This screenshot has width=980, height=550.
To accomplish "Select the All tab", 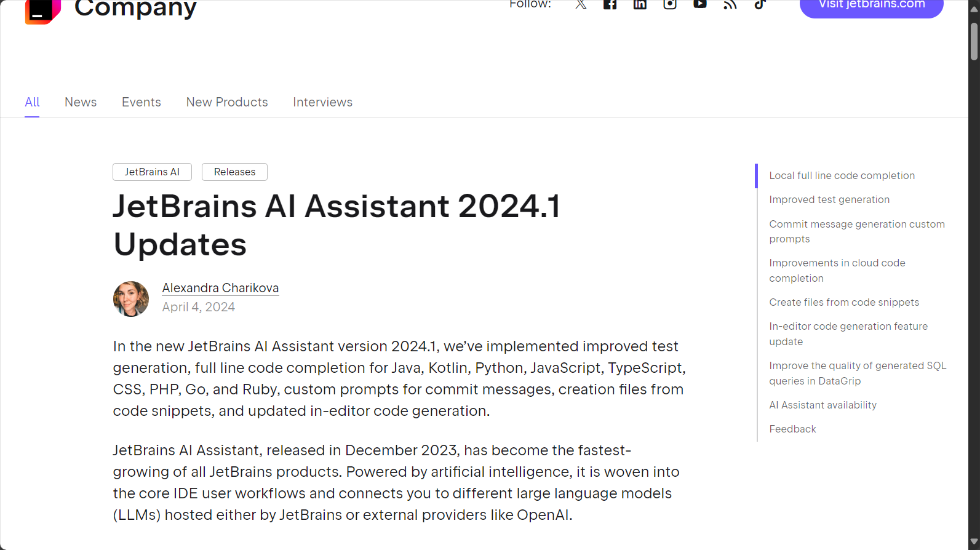I will pos(32,102).
